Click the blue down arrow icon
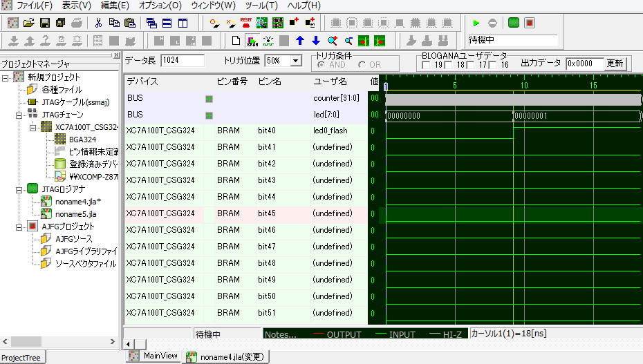Image resolution: width=643 pixels, height=364 pixels. [316, 41]
